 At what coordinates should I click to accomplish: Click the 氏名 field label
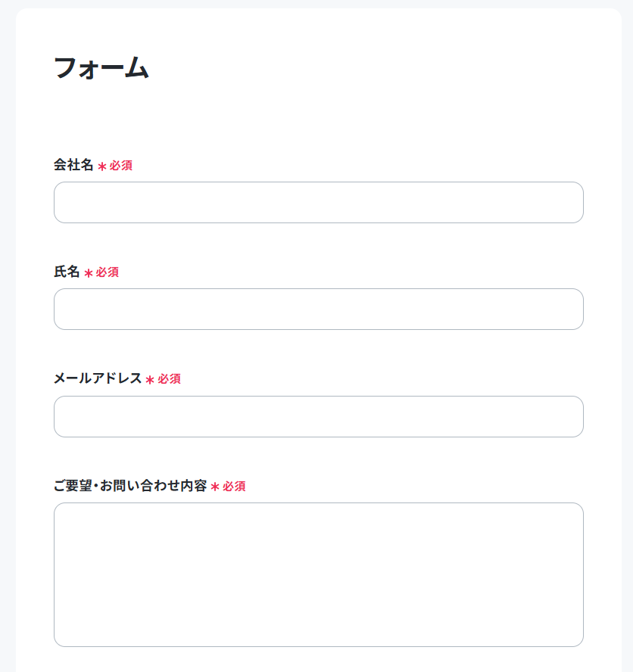[67, 272]
